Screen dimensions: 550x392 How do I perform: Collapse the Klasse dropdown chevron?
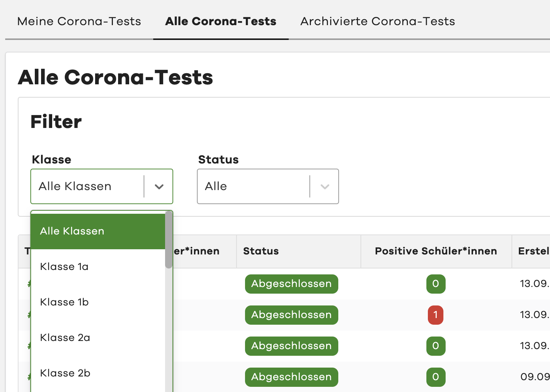159,187
